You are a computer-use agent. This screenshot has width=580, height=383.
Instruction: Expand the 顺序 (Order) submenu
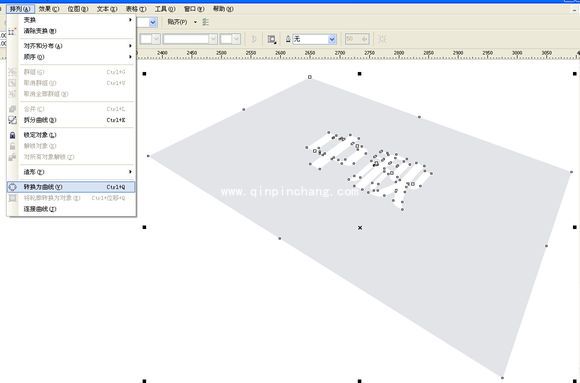(x=71, y=57)
